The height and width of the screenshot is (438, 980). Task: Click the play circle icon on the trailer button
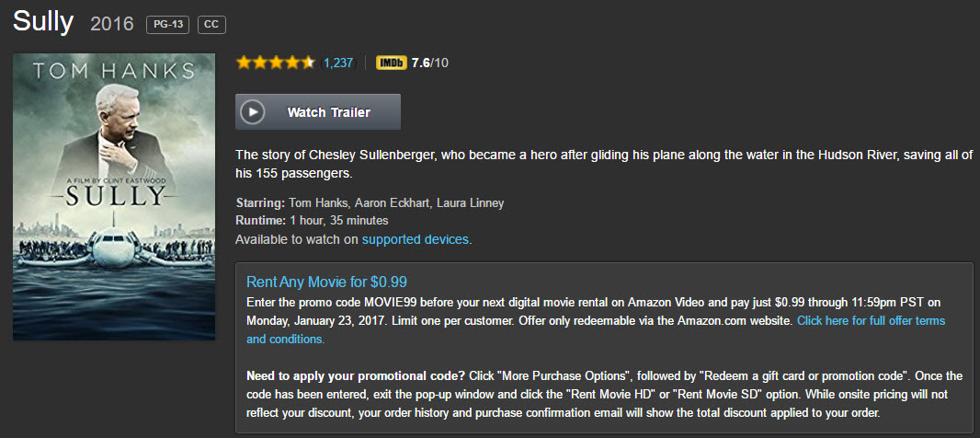(253, 112)
